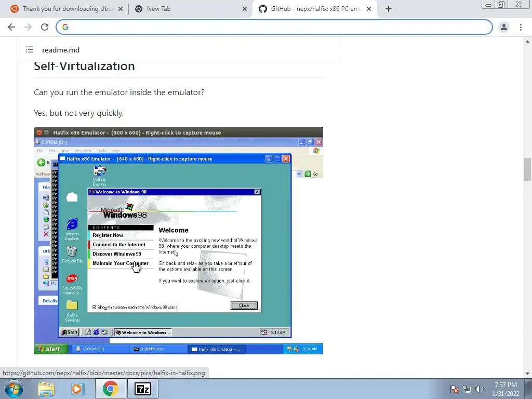
Task: Click the taskbar clock showing 7:37 PM
Action: pos(506,389)
